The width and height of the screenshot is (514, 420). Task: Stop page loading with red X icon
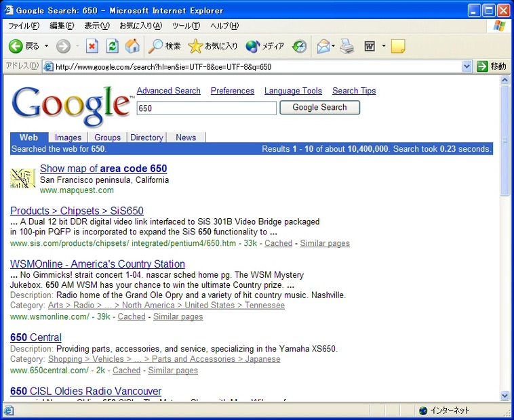(92, 46)
